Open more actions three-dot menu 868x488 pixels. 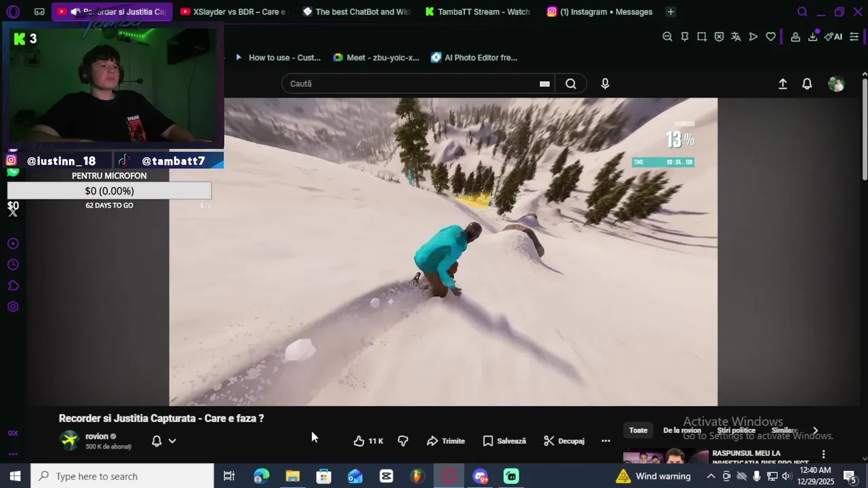tap(606, 441)
